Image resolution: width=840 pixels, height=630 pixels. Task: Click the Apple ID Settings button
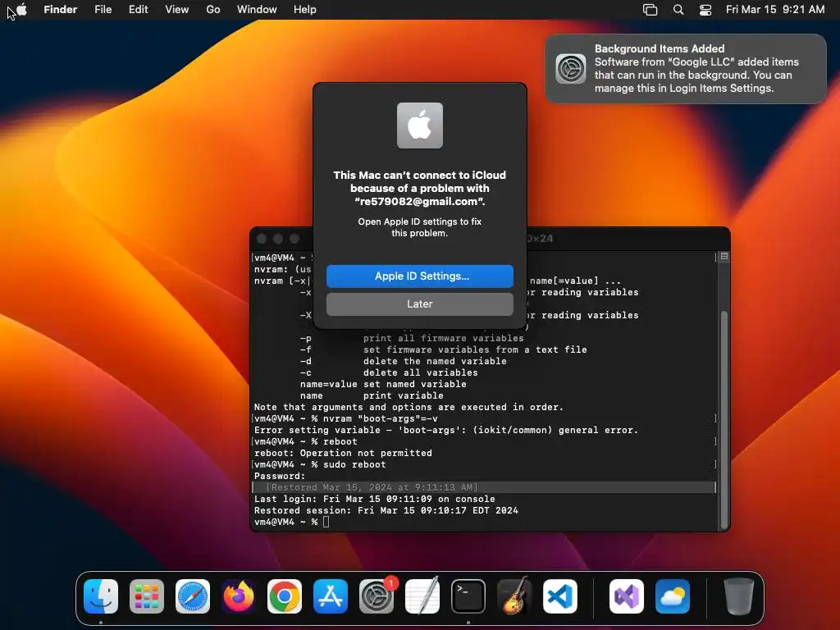pos(420,276)
